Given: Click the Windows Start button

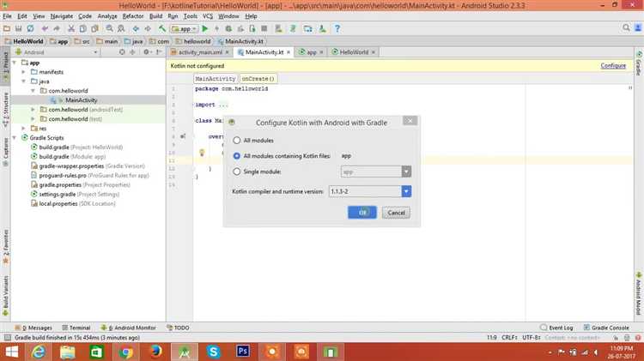Looking at the screenshot, I should coord(12,352).
